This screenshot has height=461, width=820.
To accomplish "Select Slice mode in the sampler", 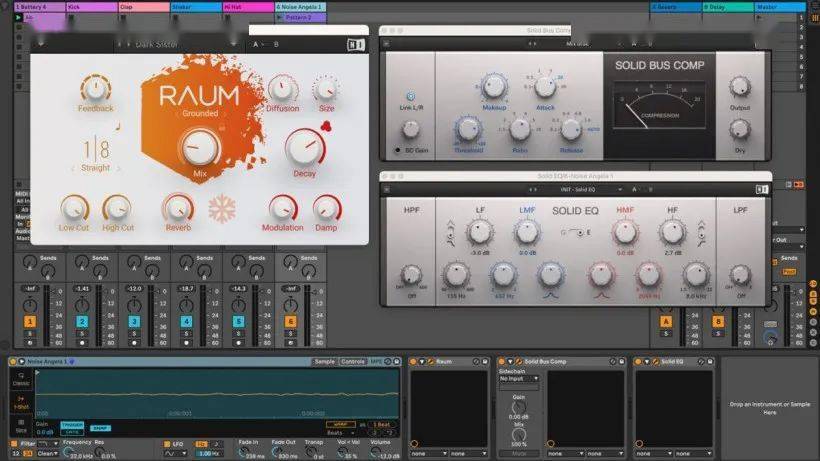I will tap(21, 426).
